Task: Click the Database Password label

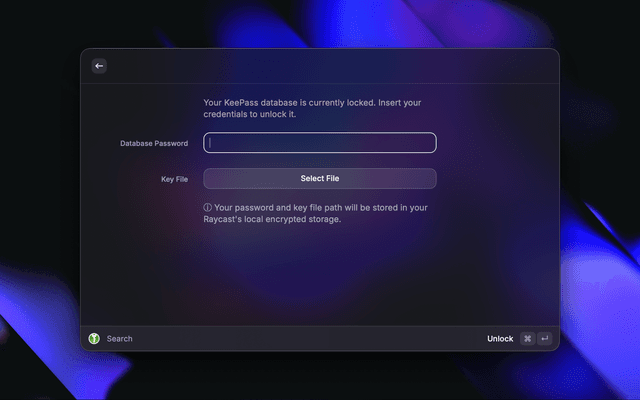Action: 154,144
